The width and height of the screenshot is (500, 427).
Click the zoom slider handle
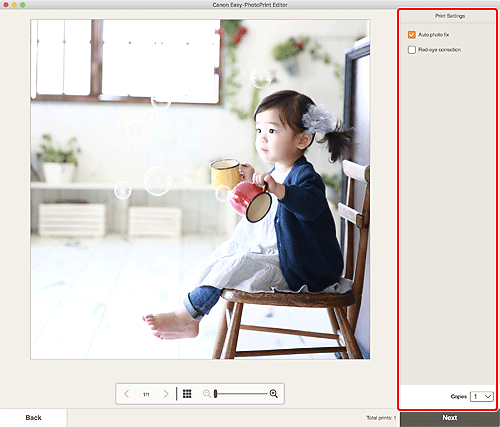pos(216,394)
